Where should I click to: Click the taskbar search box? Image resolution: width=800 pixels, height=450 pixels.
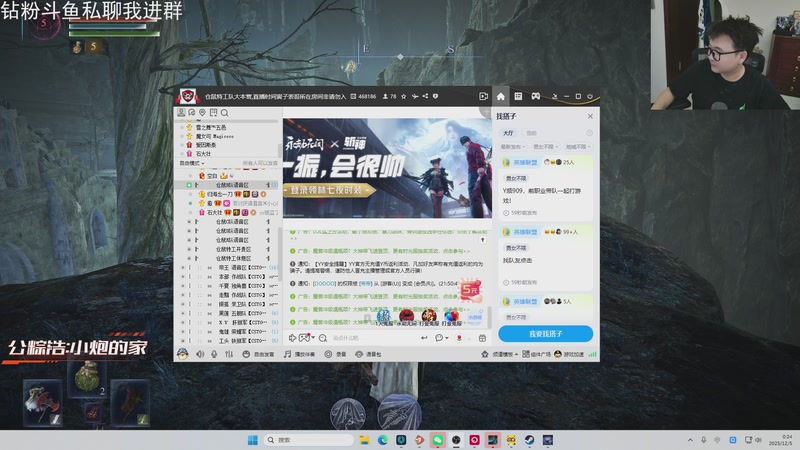pyautogui.click(x=308, y=440)
